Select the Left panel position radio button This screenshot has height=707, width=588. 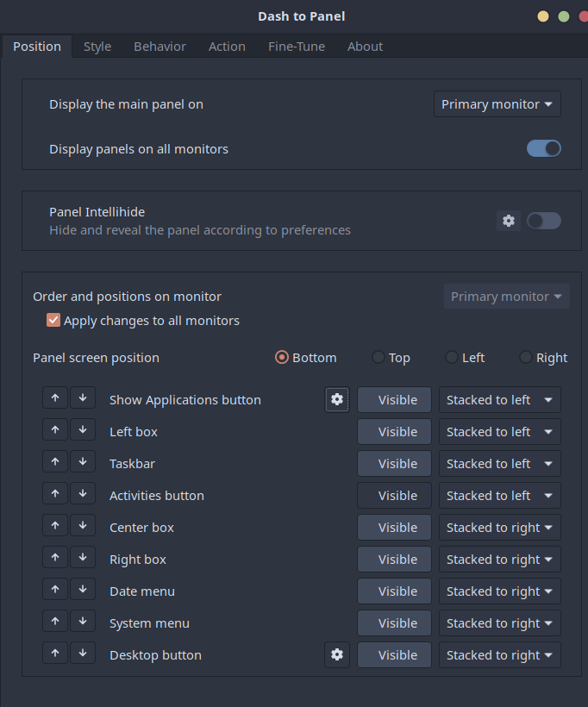pos(451,357)
